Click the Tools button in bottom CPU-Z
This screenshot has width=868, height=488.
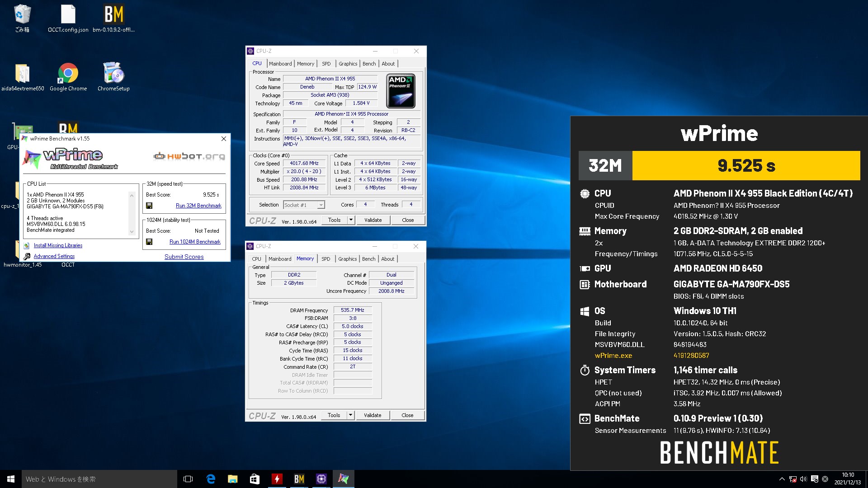(334, 415)
